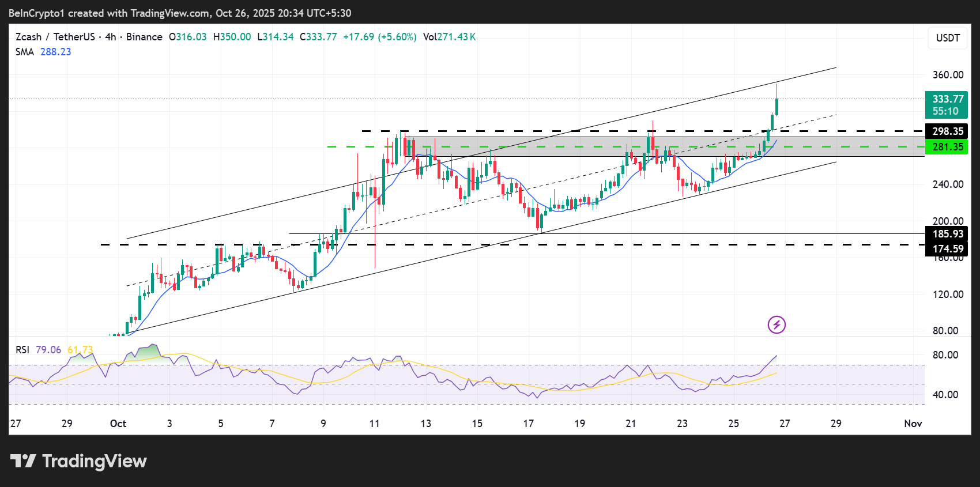The height and width of the screenshot is (487, 980).
Task: Click the Binance exchange label
Action: 144,37
